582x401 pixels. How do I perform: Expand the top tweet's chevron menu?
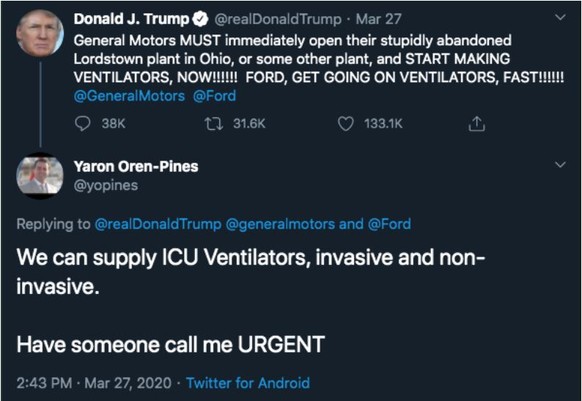click(560, 17)
